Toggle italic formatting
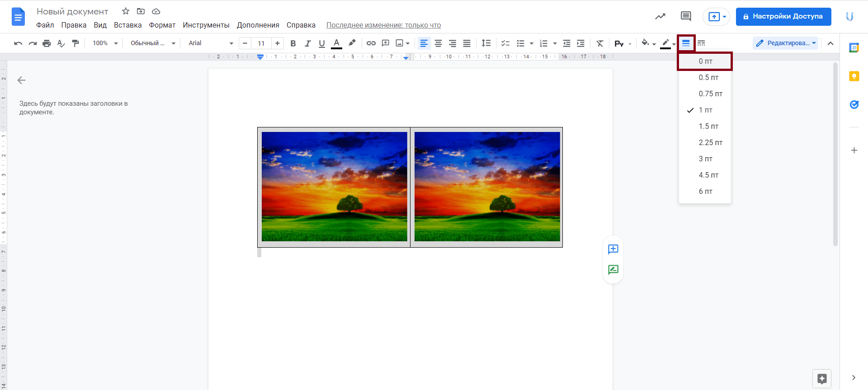The width and height of the screenshot is (868, 390). [x=307, y=43]
